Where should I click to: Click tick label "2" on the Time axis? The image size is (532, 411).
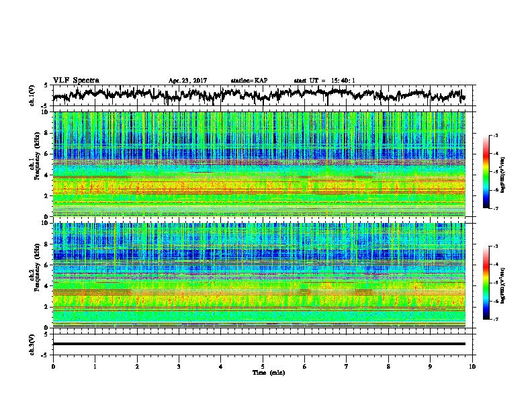point(137,367)
